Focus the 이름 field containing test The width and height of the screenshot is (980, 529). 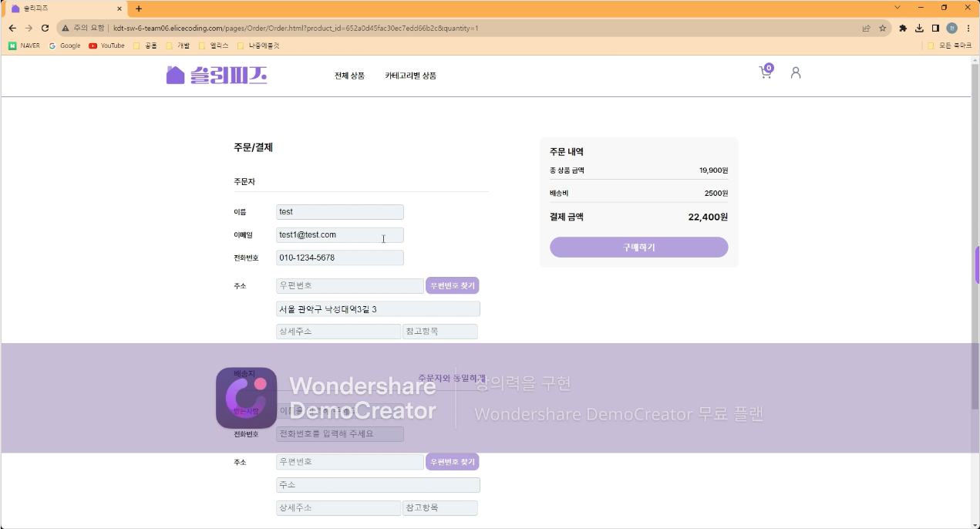click(x=340, y=212)
